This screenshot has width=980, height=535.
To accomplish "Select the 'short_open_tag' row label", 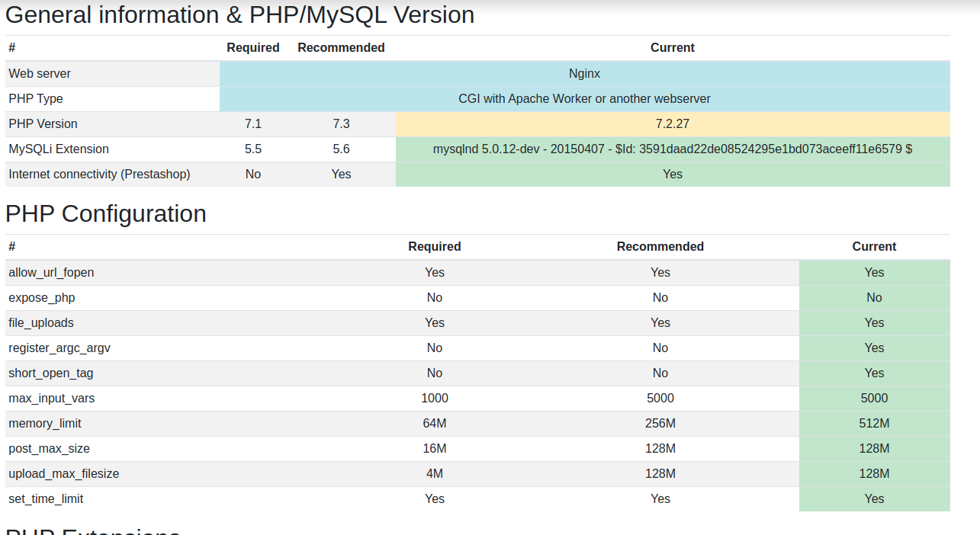I will pos(51,373).
